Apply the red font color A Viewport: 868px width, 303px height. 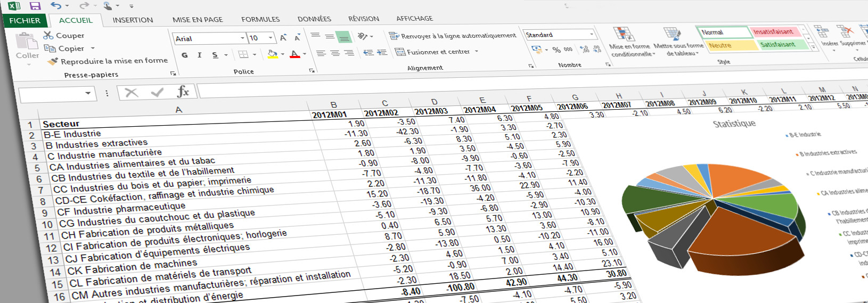point(294,54)
